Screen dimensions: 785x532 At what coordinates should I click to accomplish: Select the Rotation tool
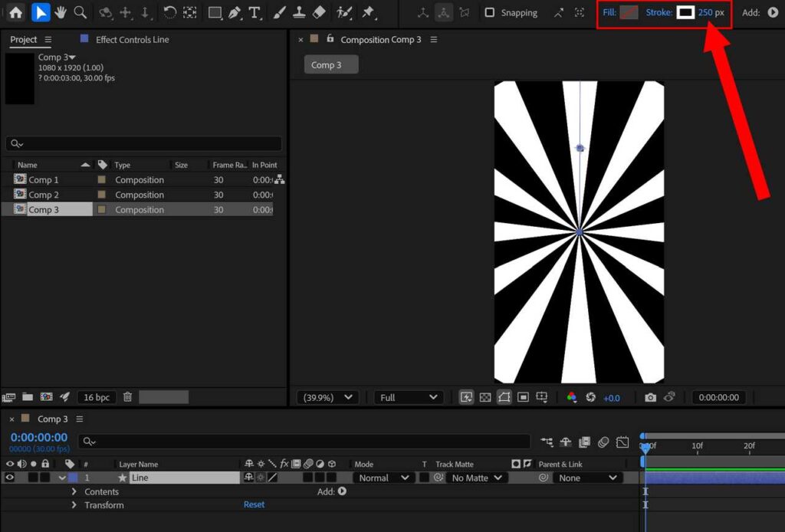[169, 12]
